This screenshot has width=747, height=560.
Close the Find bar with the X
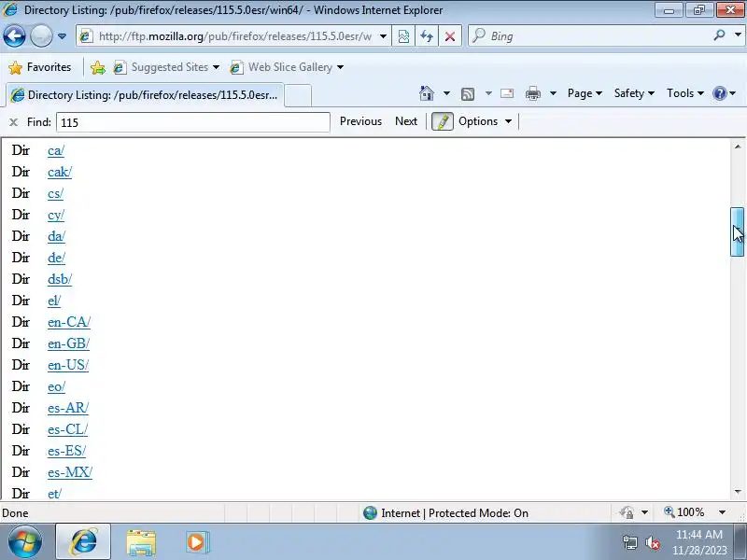point(13,122)
